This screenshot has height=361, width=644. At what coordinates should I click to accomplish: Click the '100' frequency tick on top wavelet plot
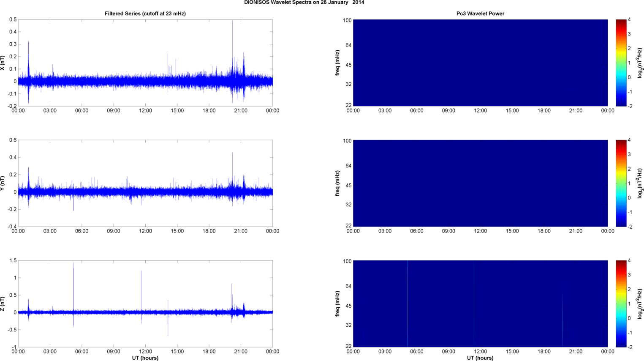(x=347, y=20)
